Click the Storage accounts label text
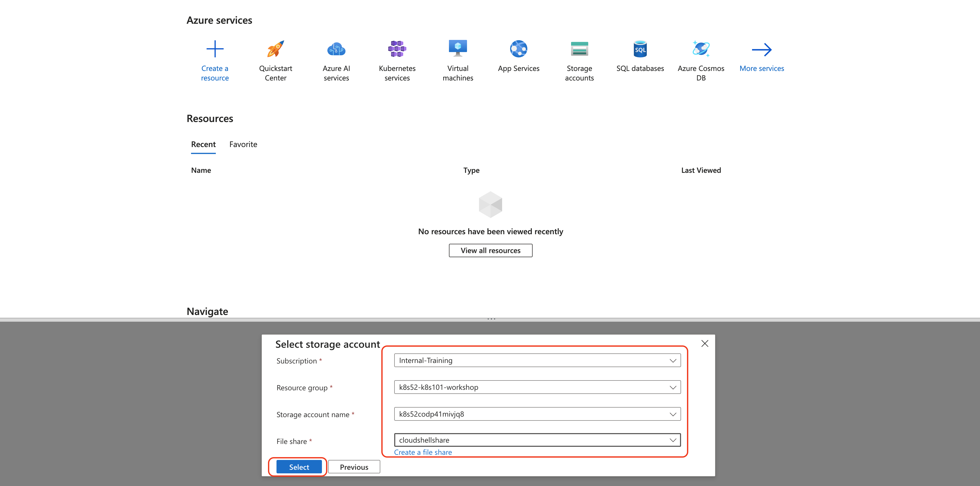This screenshot has width=980, height=486. pos(579,73)
